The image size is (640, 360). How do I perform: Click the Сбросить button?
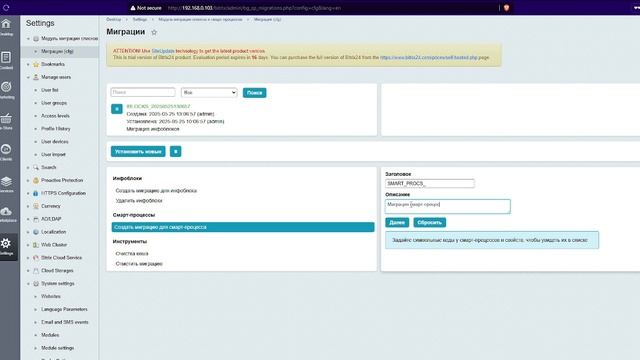(429, 222)
